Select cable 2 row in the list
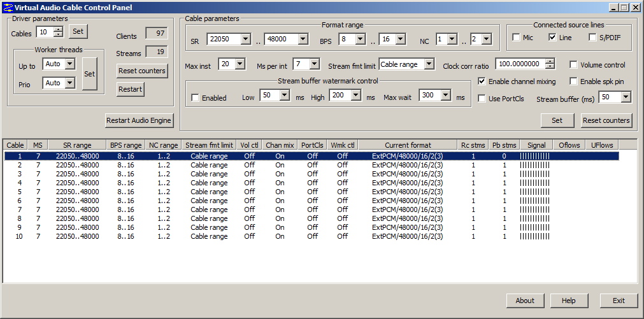 (311, 165)
